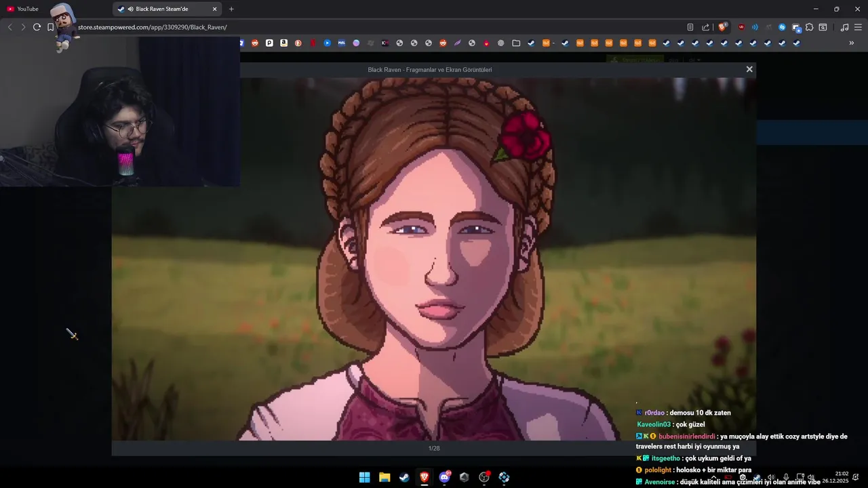
Task: Open the extensions puzzle-piece menu
Action: click(809, 27)
